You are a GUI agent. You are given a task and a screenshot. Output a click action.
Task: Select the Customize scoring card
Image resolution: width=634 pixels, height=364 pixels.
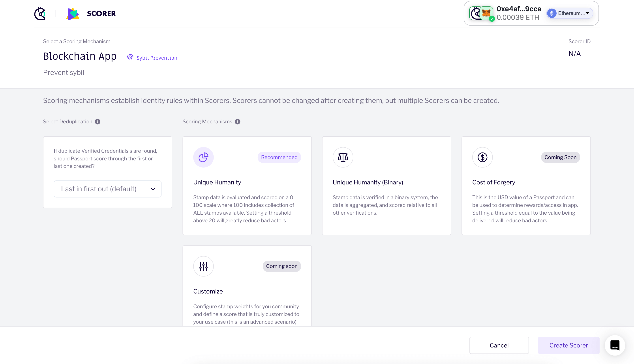247,286
